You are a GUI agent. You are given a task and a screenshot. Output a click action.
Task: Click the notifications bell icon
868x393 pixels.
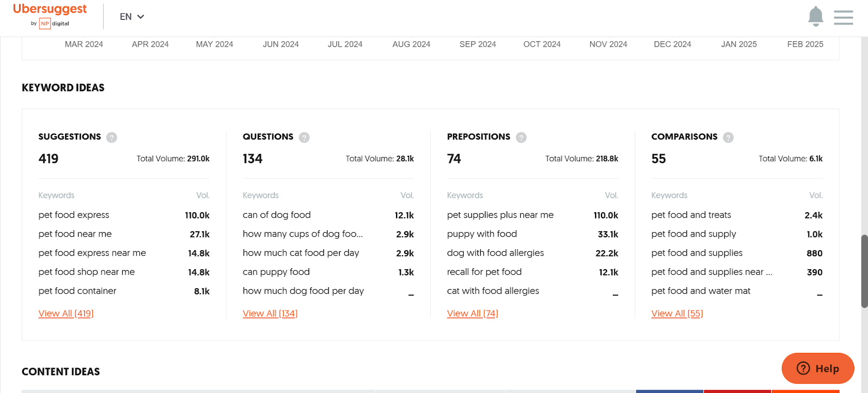[x=815, y=16]
